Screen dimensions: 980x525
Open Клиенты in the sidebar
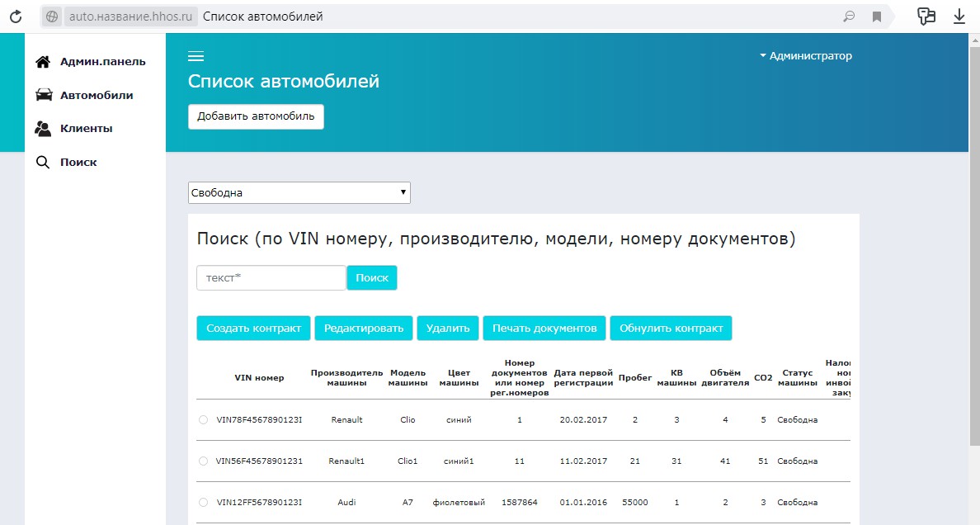click(x=87, y=128)
